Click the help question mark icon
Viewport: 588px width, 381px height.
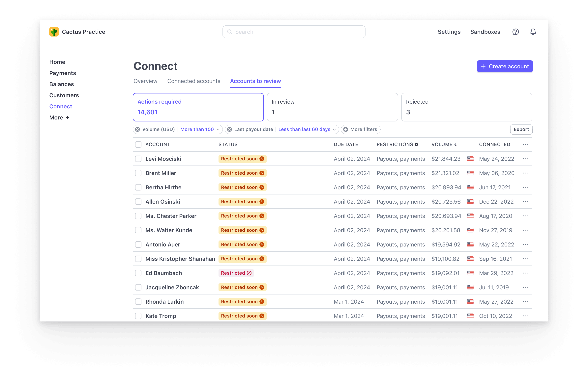pyautogui.click(x=515, y=32)
